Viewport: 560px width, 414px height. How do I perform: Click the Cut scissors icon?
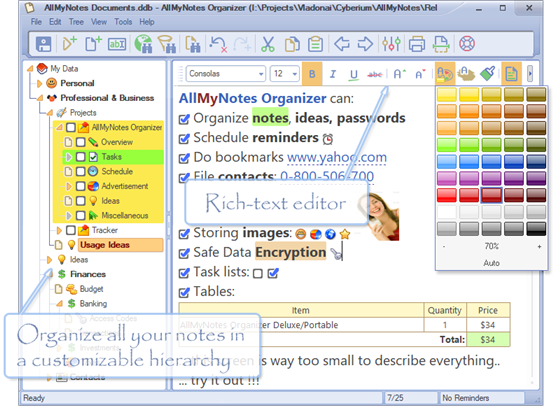tap(268, 44)
